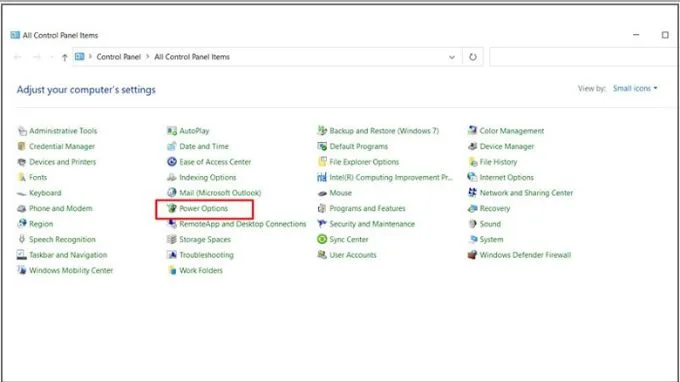Open the Keyboard icon

[x=22, y=193]
